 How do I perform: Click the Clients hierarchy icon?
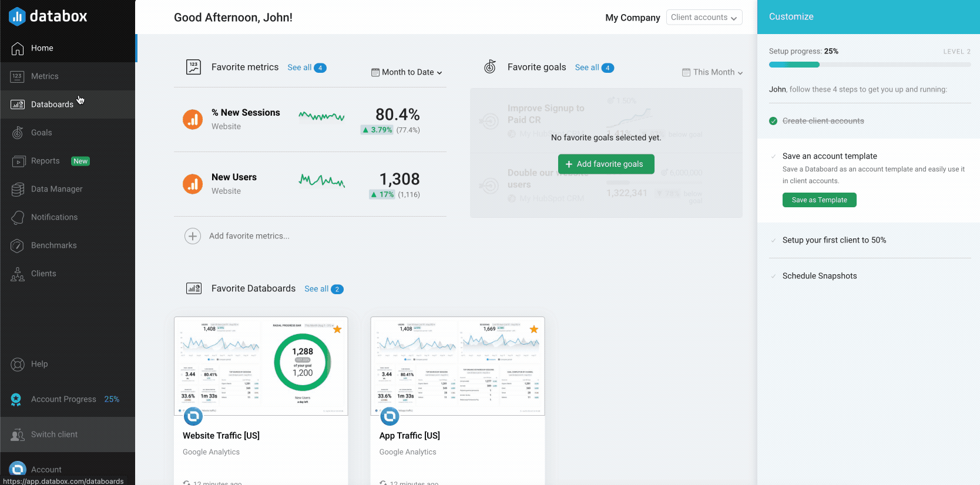pos(18,274)
